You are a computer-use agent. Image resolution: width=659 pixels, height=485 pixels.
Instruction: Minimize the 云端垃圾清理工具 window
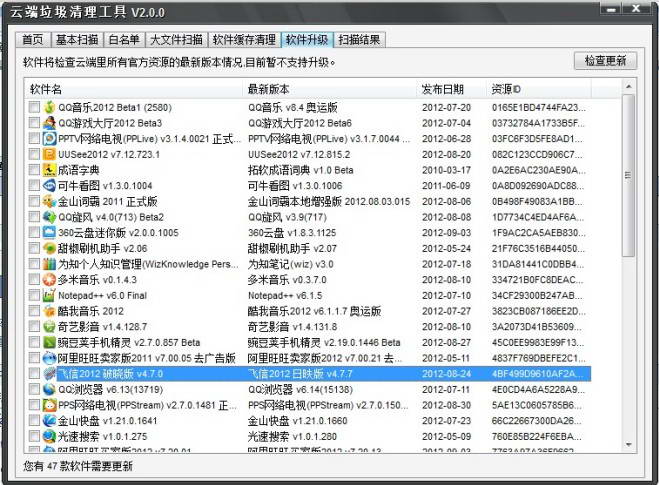pos(611,8)
